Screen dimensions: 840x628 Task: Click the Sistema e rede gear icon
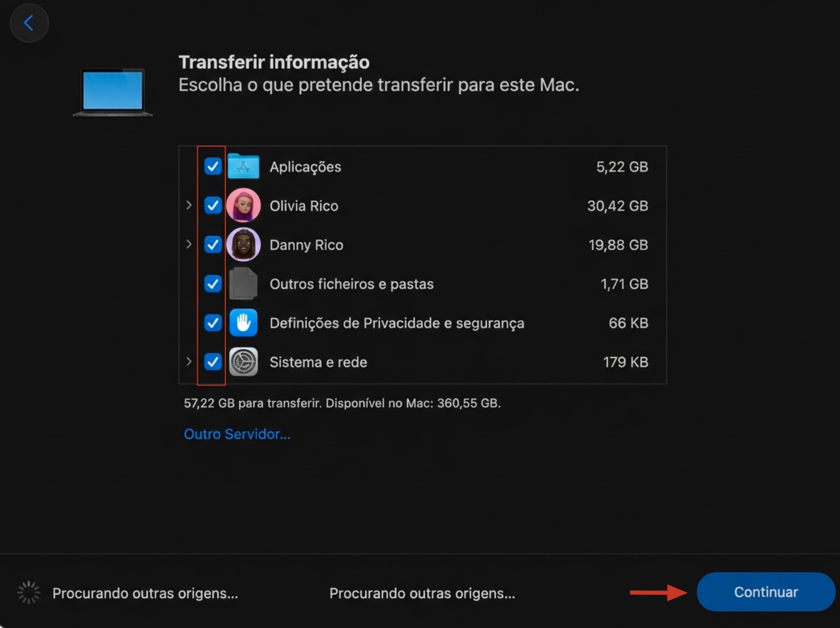coord(244,362)
